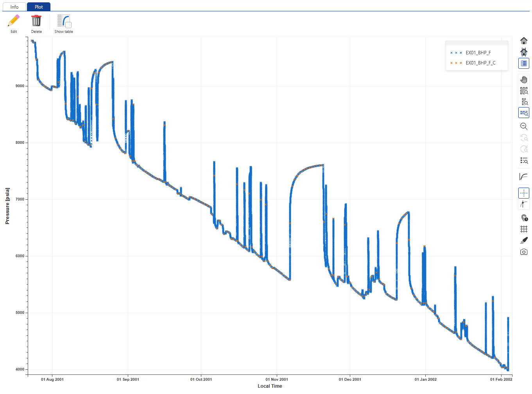Screen dimensions: 532x394
Task: Click the Delete trash button
Action: [36, 24]
